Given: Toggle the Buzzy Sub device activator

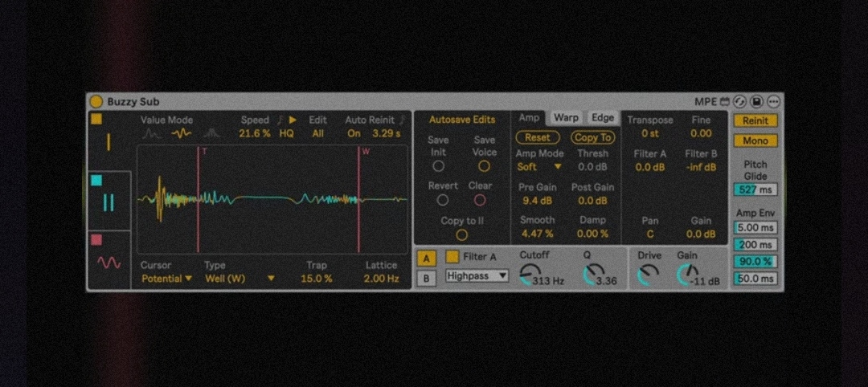Looking at the screenshot, I should point(96,102).
